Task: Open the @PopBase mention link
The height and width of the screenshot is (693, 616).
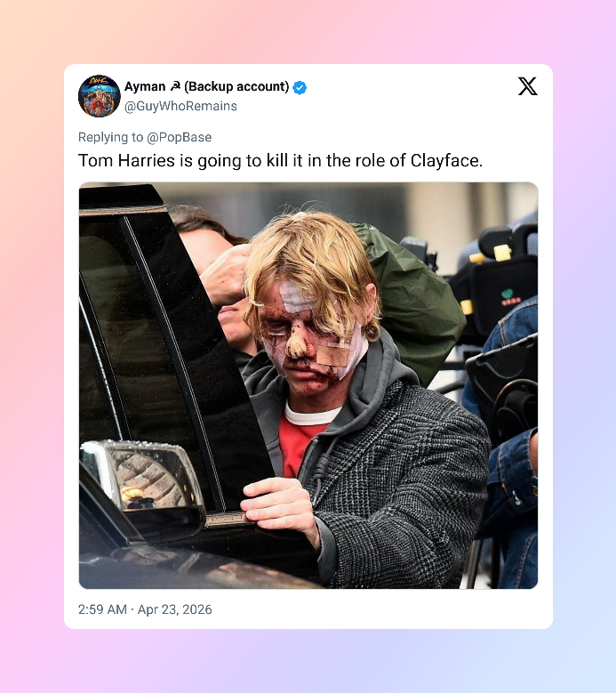Action: (x=180, y=138)
